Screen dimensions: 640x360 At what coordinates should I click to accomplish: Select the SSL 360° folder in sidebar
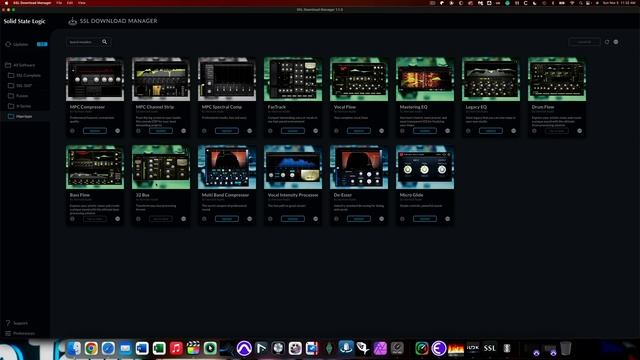coord(24,86)
